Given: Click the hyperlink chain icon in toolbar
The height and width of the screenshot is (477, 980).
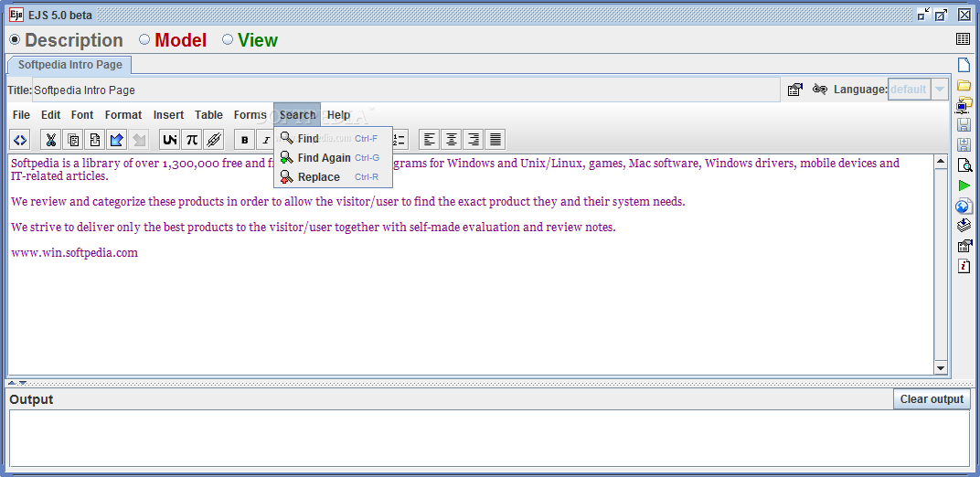Looking at the screenshot, I should (x=214, y=140).
